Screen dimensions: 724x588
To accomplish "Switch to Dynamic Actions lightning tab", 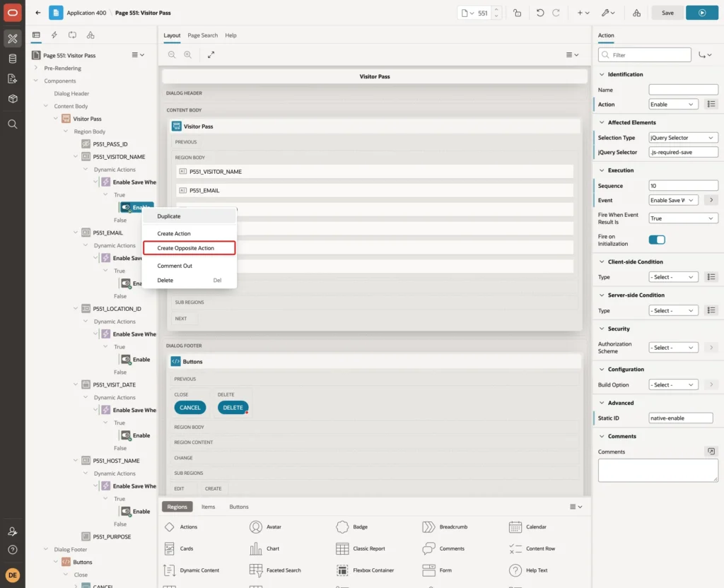I will point(54,35).
